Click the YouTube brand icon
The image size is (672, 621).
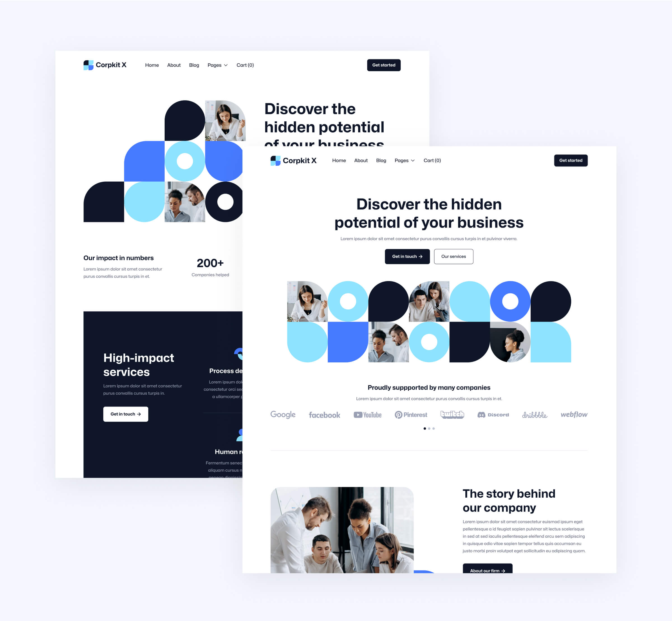click(x=368, y=414)
